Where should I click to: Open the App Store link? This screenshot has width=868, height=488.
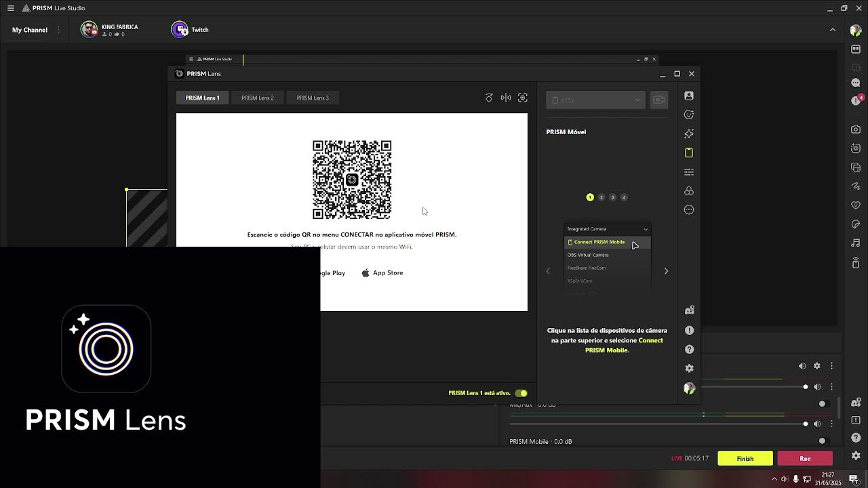382,272
